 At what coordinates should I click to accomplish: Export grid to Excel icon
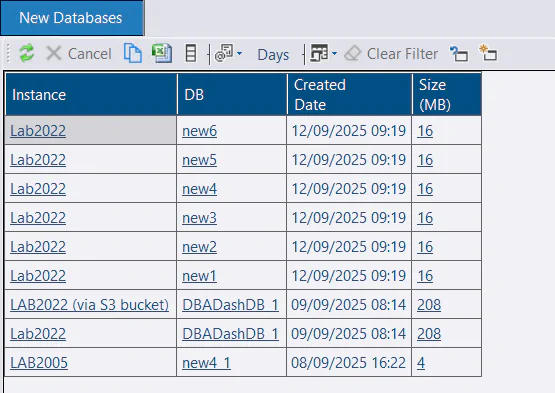[162, 54]
